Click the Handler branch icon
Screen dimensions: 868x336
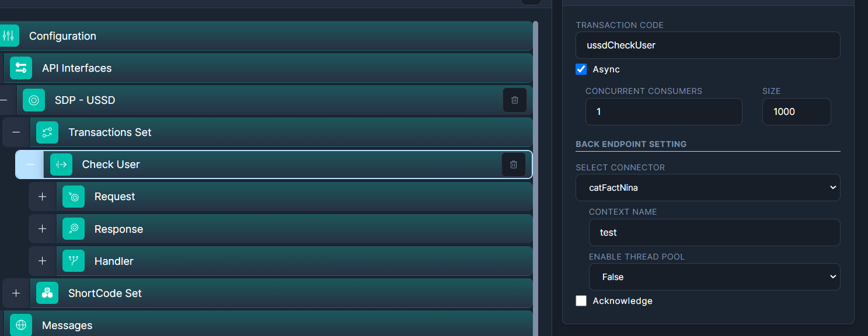point(74,261)
